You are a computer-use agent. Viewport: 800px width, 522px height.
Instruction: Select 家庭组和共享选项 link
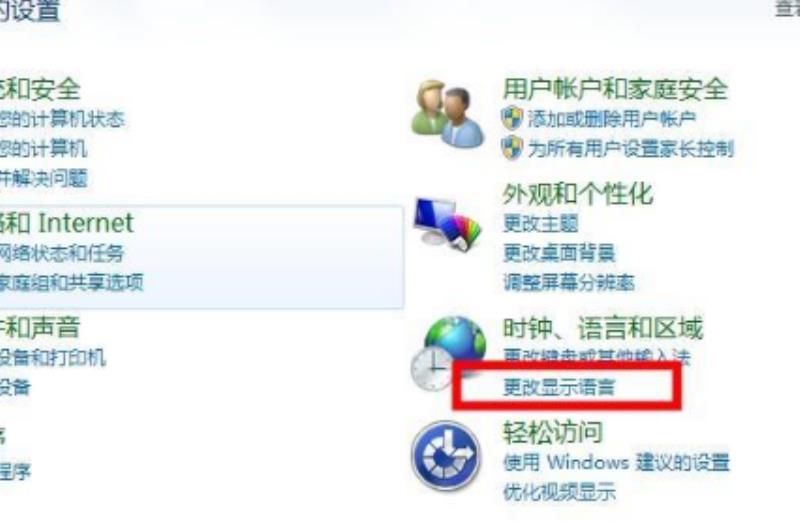pyautogui.click(x=71, y=282)
